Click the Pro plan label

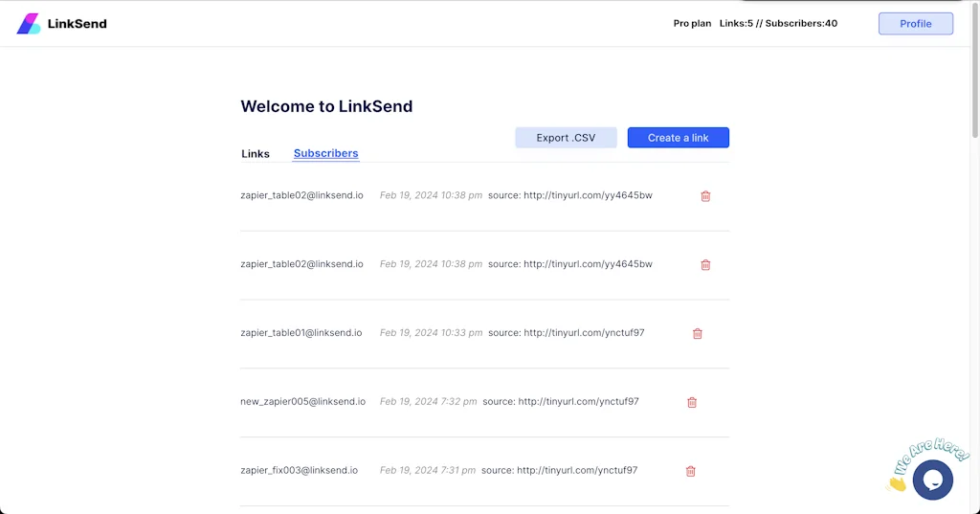pyautogui.click(x=692, y=23)
